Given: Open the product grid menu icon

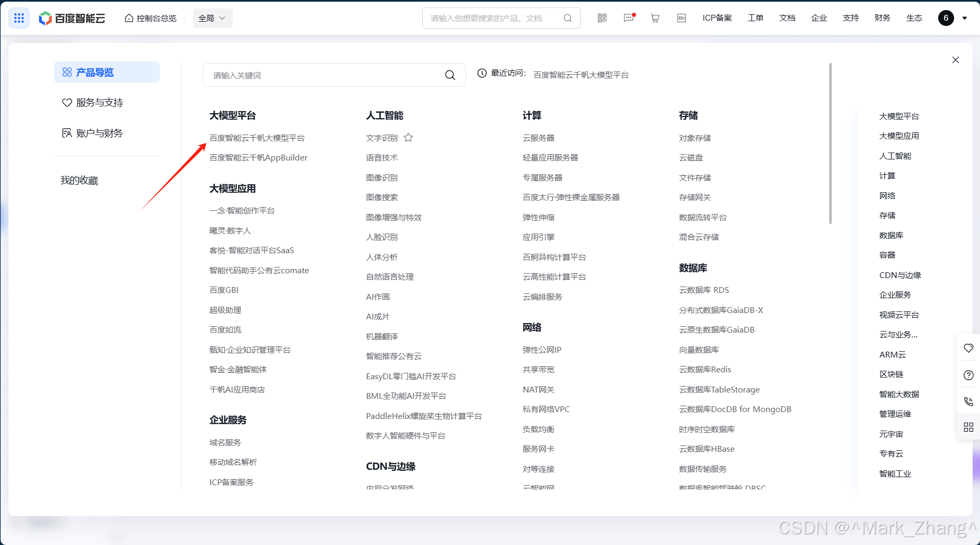Looking at the screenshot, I should 19,18.
